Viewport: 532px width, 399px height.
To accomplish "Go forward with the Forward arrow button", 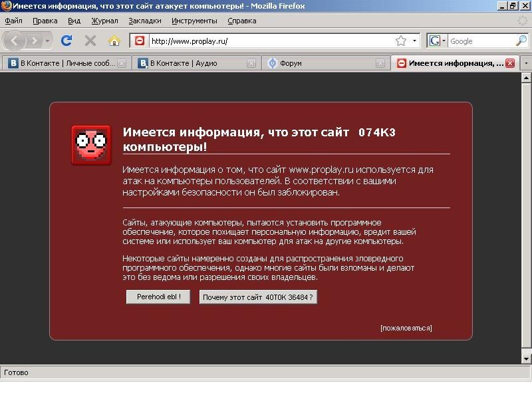I will pyautogui.click(x=34, y=41).
